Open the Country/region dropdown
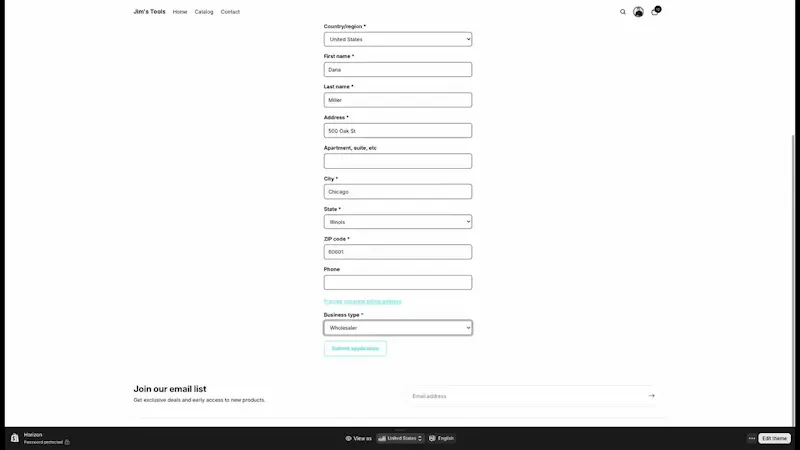This screenshot has height=450, width=800. coord(397,39)
